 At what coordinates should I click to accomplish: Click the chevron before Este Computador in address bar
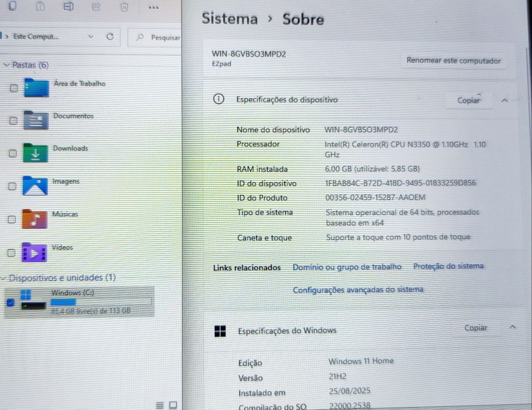(7, 36)
